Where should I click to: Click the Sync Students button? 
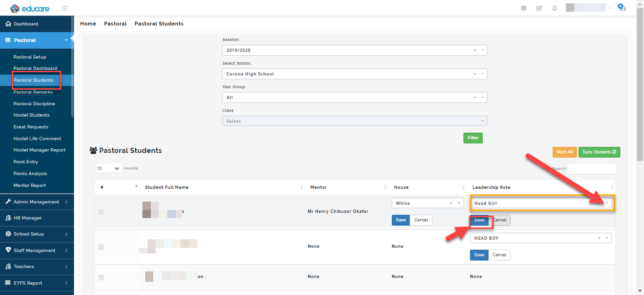(x=599, y=152)
